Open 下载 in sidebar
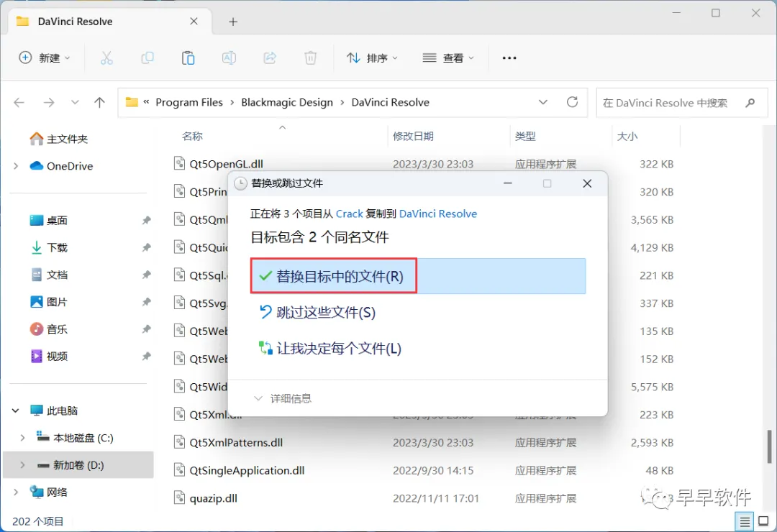 49,248
